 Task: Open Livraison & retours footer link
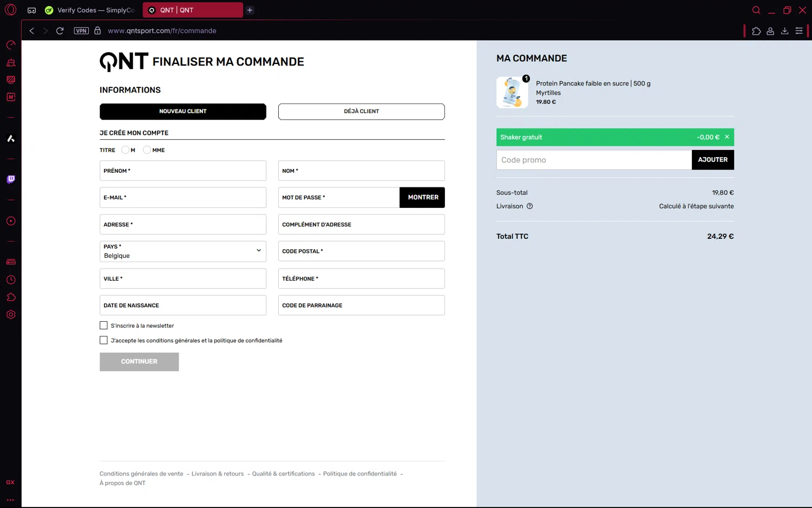218,474
